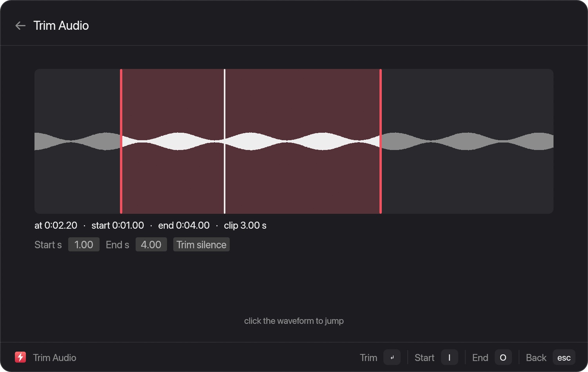Click the Start s value field

[84, 245]
